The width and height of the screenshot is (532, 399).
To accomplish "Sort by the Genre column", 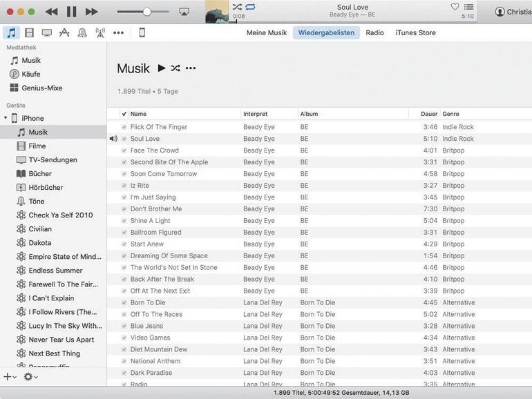I will click(486, 114).
